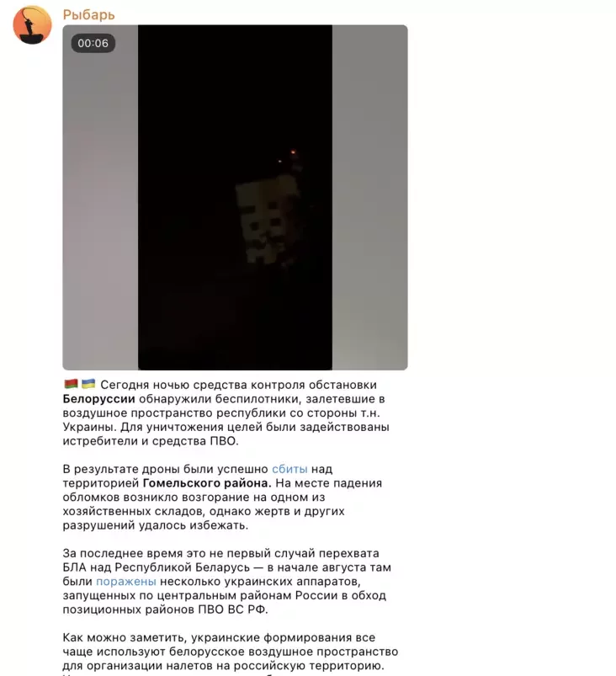Select the bold word Белоруссии
Viewport: 616px width, 676px height.
point(98,399)
